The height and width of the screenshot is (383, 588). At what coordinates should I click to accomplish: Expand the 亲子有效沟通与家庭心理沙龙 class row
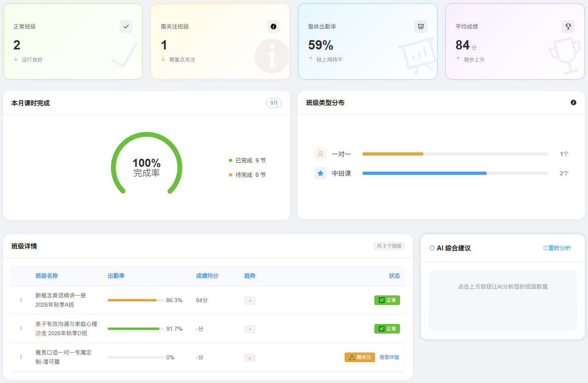pyautogui.click(x=21, y=328)
